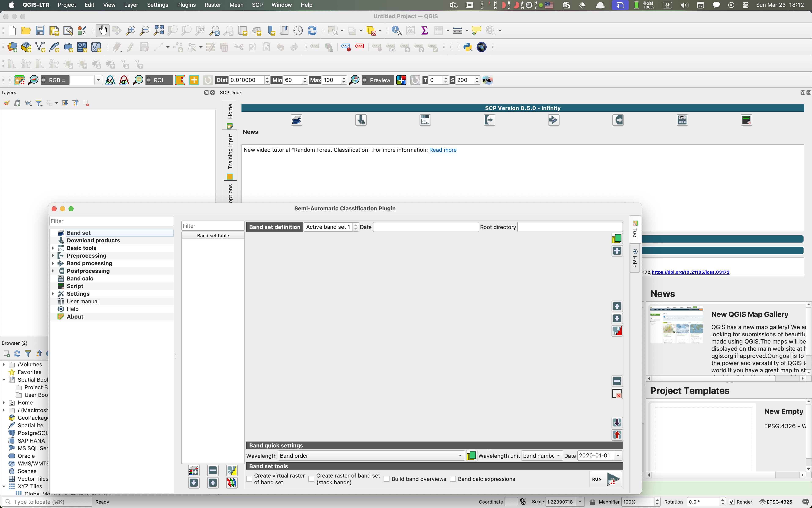This screenshot has height=508, width=812.
Task: Open the Raster menu
Action: click(x=213, y=5)
